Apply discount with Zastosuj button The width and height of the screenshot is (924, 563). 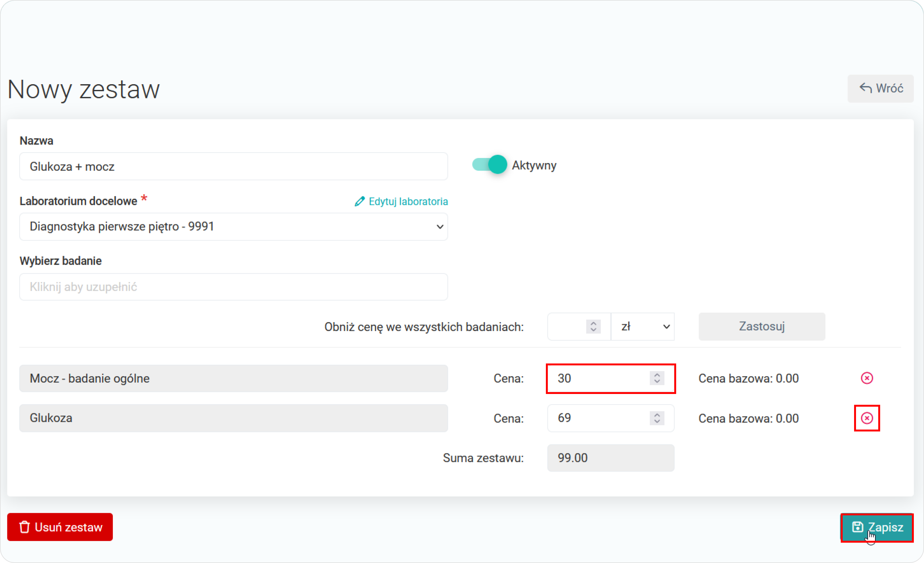click(x=762, y=326)
